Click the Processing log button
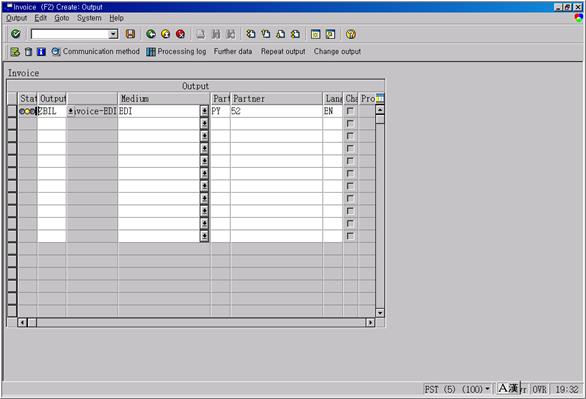586x399 pixels. coord(176,52)
